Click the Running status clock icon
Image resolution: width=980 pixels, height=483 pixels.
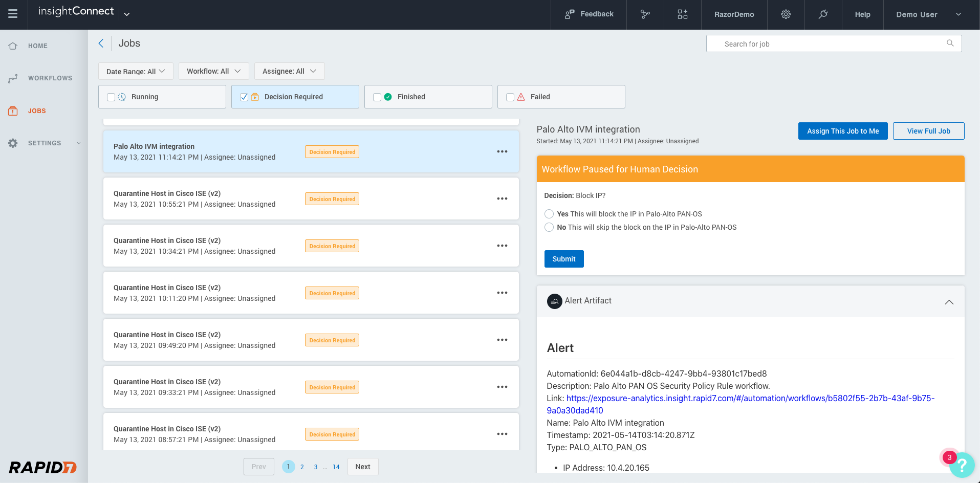tap(122, 97)
